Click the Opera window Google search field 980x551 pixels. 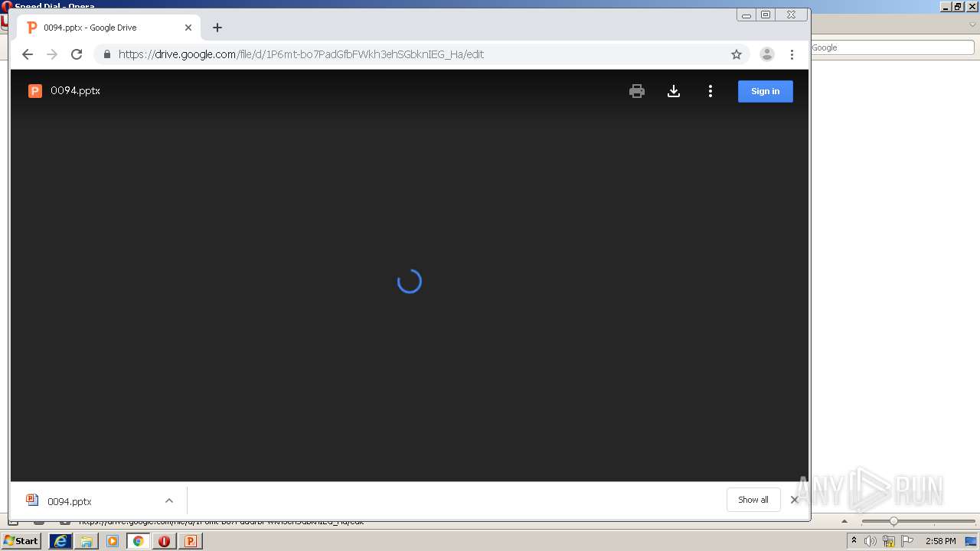coord(892,47)
